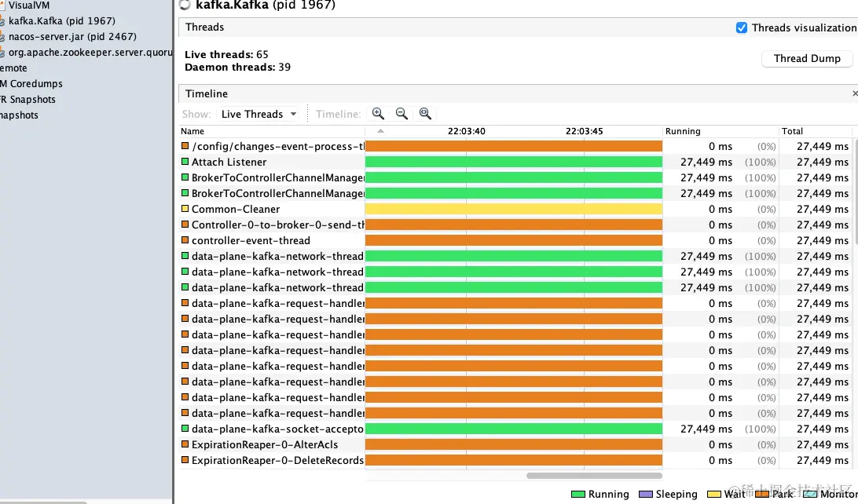
Task: Click the Live threads: 65 label
Action: click(226, 55)
